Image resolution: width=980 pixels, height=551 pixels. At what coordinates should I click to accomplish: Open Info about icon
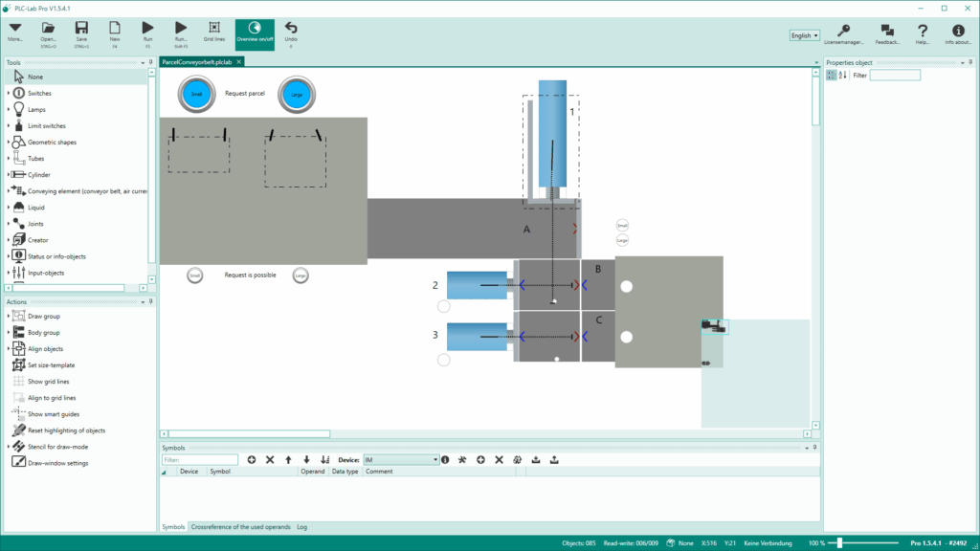click(x=957, y=34)
